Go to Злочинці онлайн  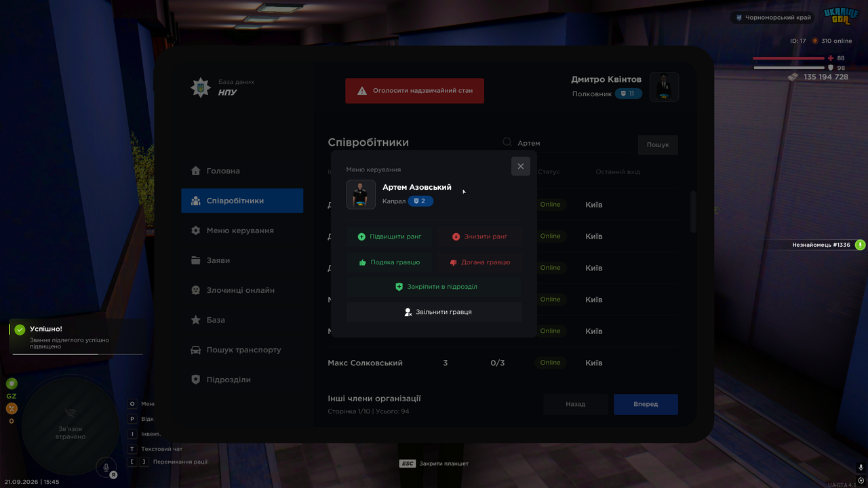[242, 290]
